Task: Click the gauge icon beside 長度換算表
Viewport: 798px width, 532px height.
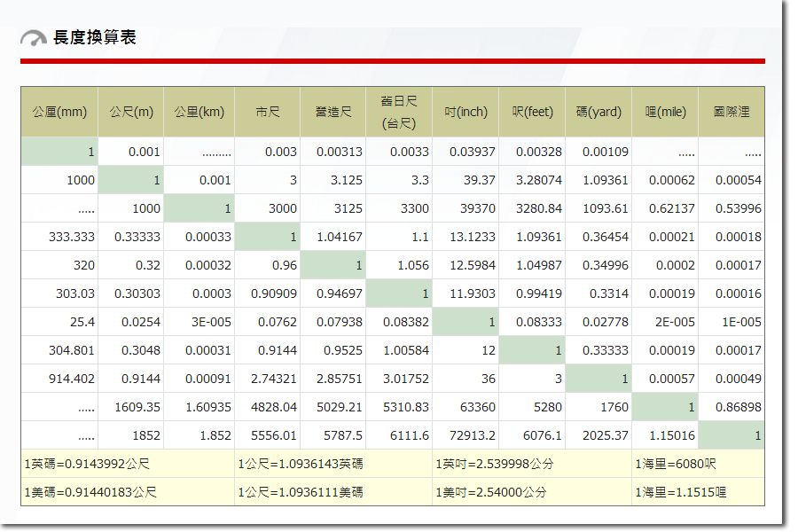Action: pyautogui.click(x=34, y=38)
